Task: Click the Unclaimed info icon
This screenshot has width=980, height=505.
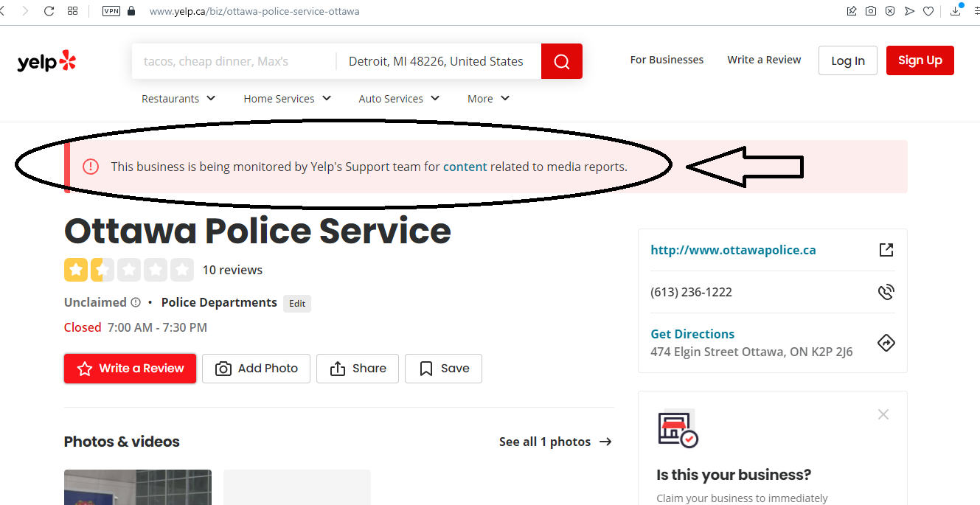Action: [x=136, y=302]
